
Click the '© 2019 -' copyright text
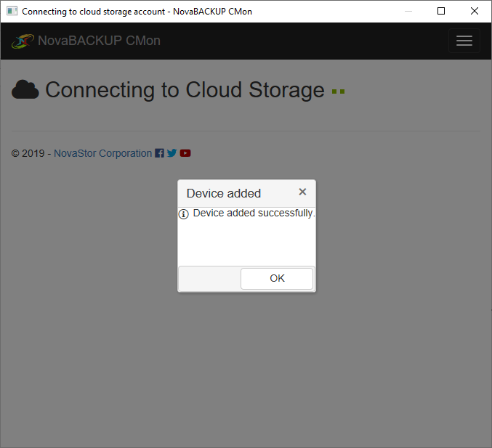[31, 153]
